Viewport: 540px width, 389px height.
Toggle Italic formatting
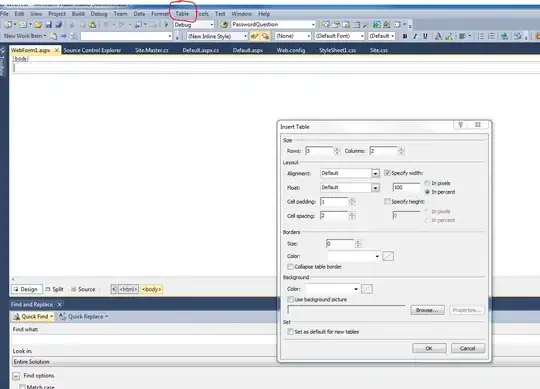coord(415,36)
